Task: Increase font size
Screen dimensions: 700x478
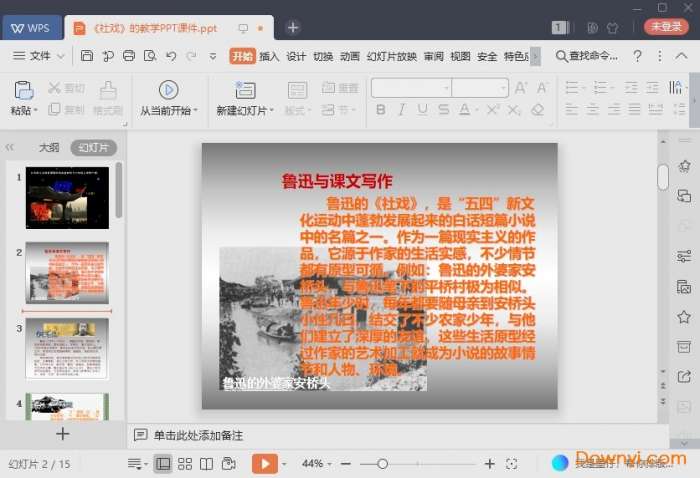Action: click(521, 87)
